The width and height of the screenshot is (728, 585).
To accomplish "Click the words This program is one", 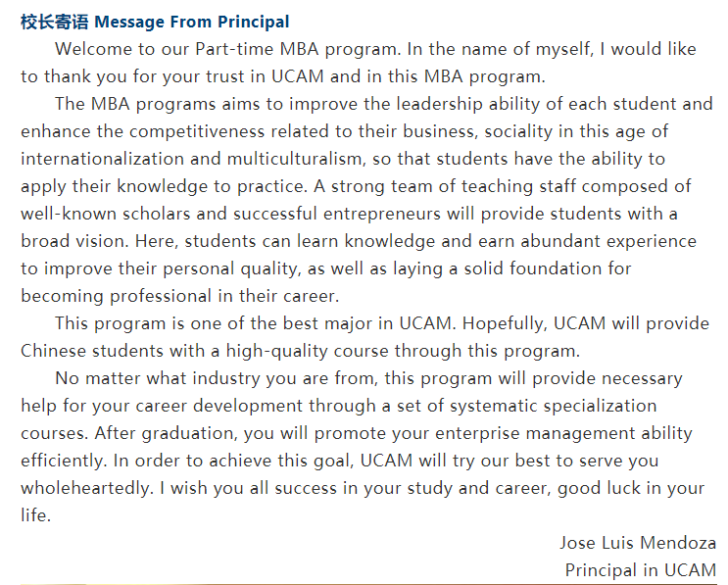I will coord(139,323).
